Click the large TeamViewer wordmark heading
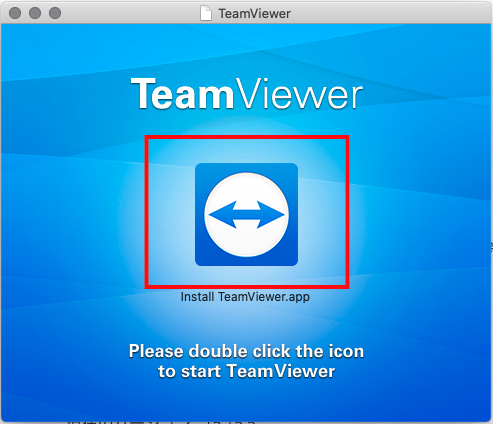 [x=247, y=94]
